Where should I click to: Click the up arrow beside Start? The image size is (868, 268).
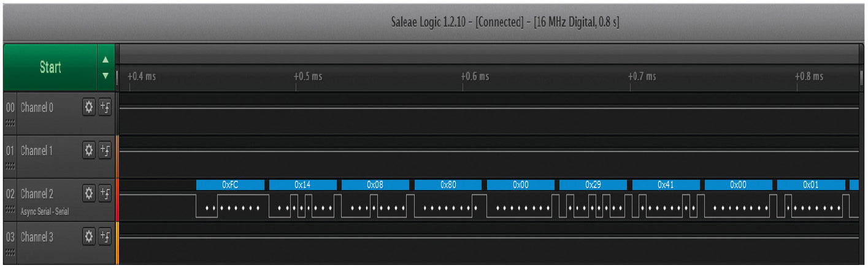pos(106,59)
